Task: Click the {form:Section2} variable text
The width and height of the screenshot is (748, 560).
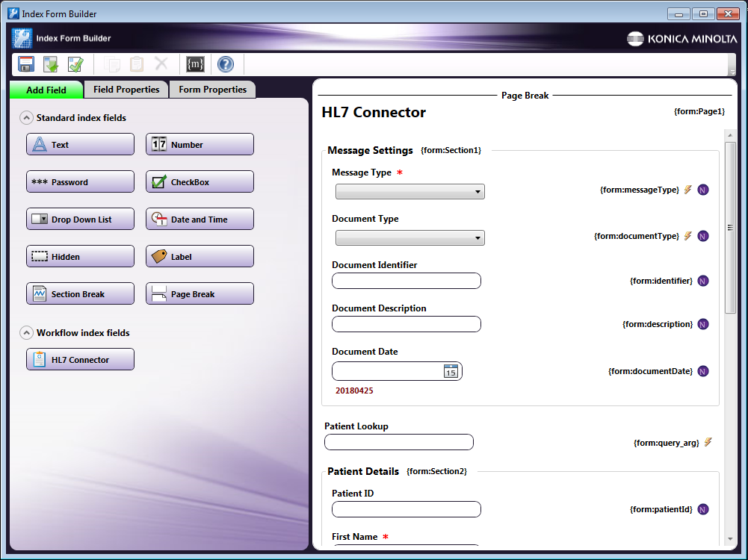Action: (x=436, y=471)
